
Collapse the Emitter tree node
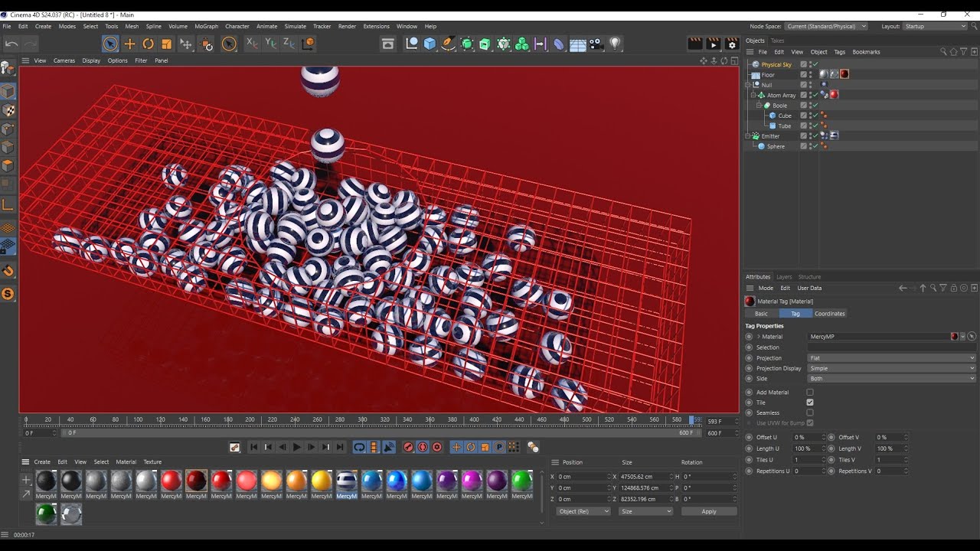tap(748, 136)
